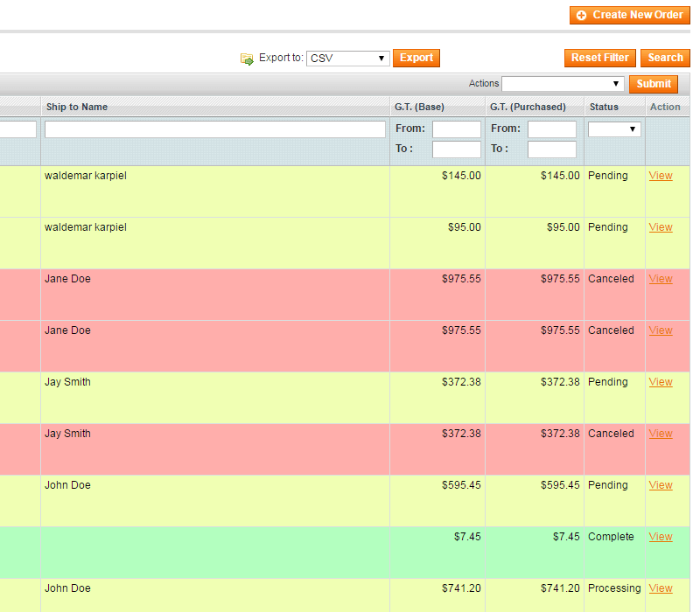Viewport: 700px width, 612px height.
Task: View the $145.00 waldemar karpiel order
Action: 661,176
